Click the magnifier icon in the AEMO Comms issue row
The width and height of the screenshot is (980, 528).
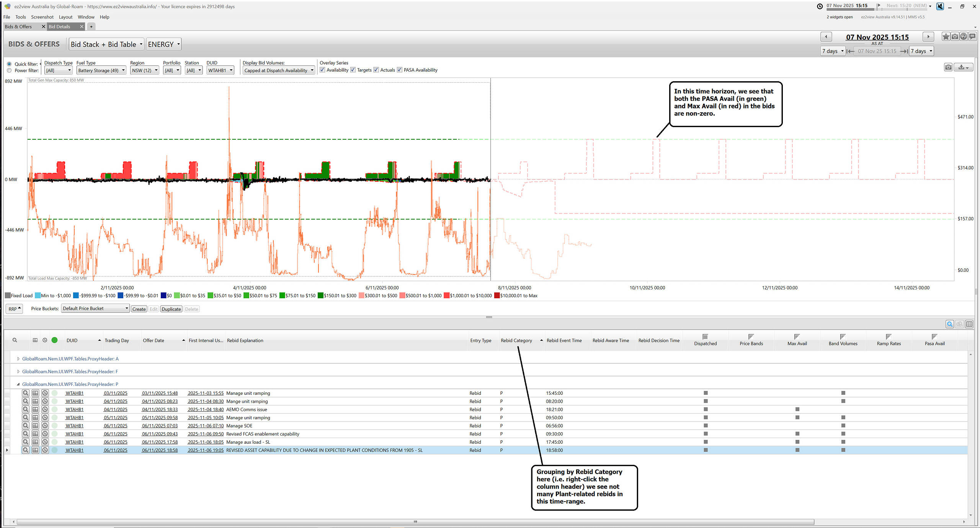25,409
